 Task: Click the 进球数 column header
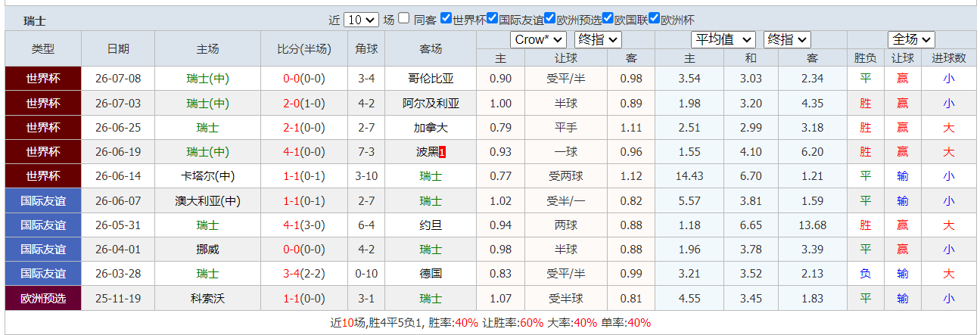(948, 57)
